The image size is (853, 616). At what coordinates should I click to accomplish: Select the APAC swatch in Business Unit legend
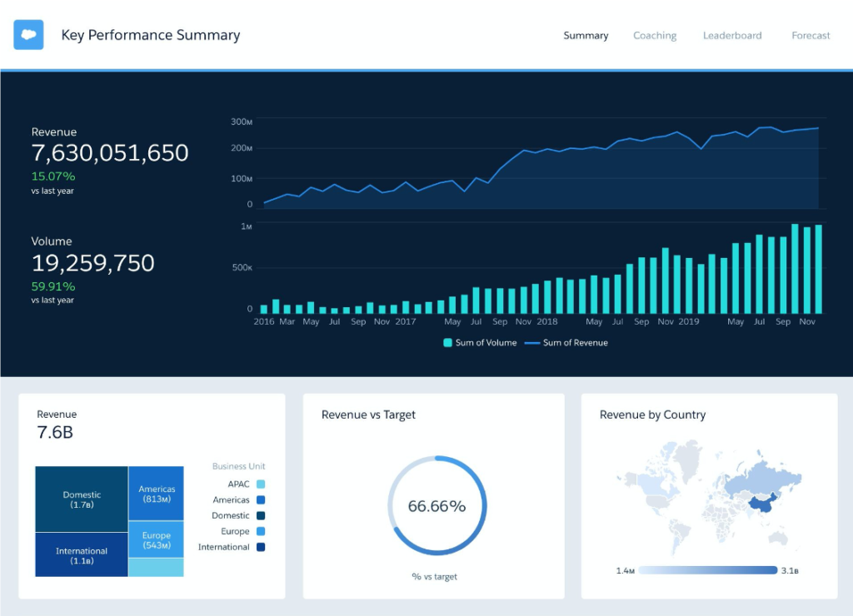261,484
